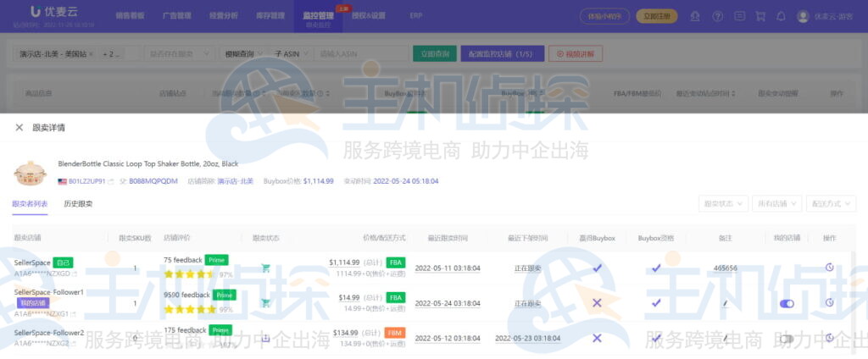Open ASIN link B01LZ2UP91
This screenshot has height=359, width=868.
pos(87,181)
